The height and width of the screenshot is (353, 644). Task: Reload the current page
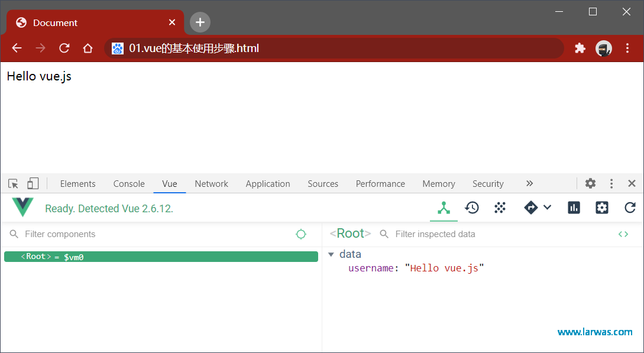click(64, 48)
